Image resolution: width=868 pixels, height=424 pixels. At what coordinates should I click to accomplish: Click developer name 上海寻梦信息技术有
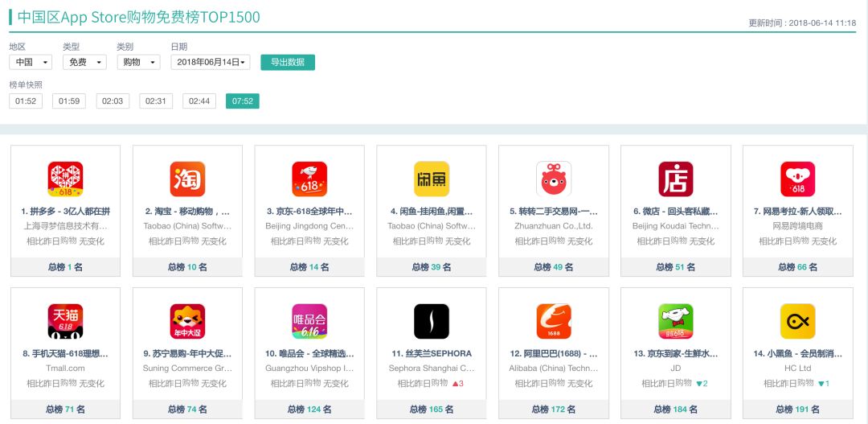click(65, 226)
